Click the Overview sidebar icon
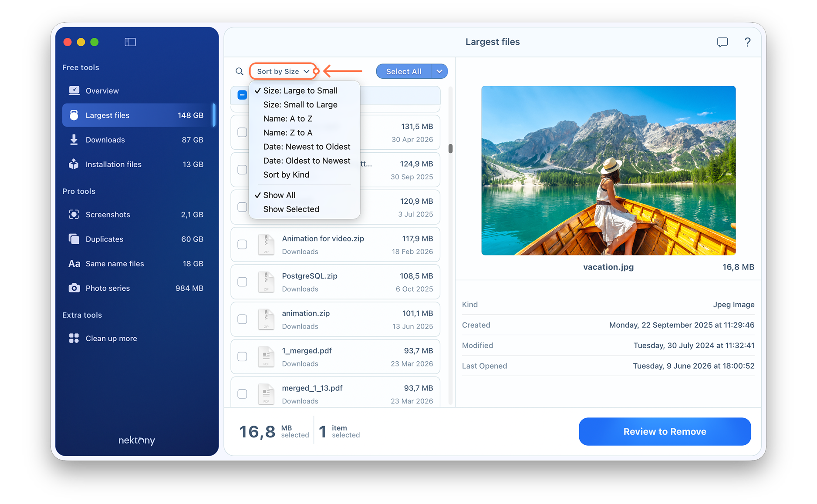This screenshot has height=504, width=817. click(74, 91)
